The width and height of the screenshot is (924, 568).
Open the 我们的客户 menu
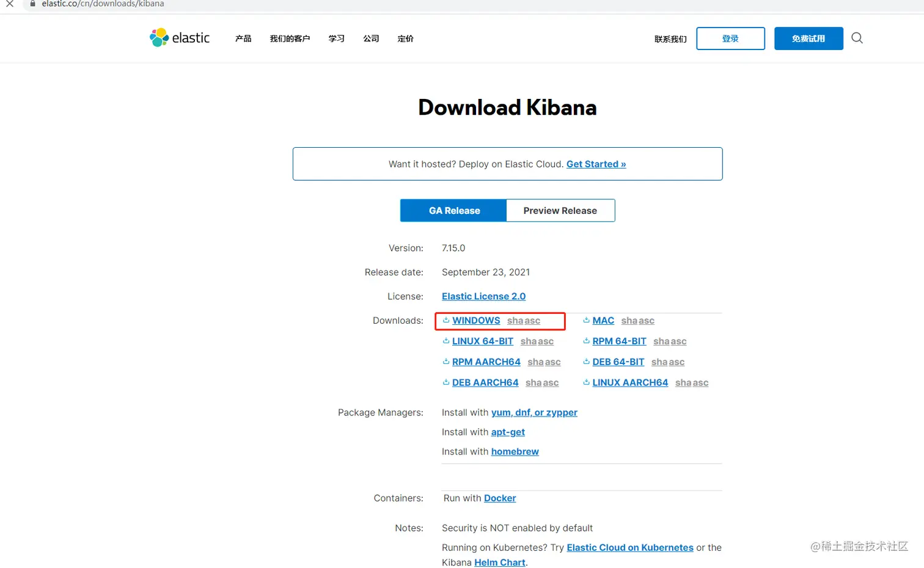click(x=290, y=38)
